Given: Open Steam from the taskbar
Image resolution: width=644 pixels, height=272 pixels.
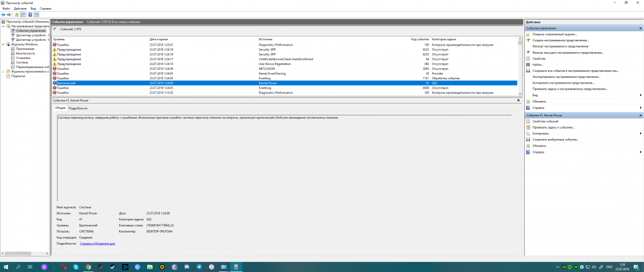Looking at the screenshot, I should click(x=113, y=267).
